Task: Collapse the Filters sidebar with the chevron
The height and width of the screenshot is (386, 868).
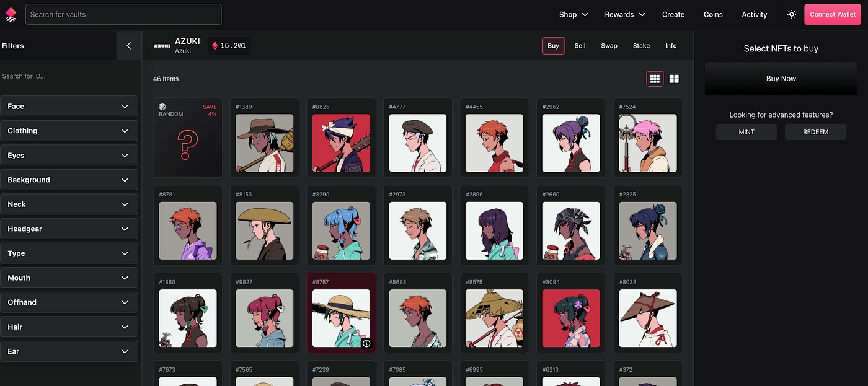Action: (129, 46)
